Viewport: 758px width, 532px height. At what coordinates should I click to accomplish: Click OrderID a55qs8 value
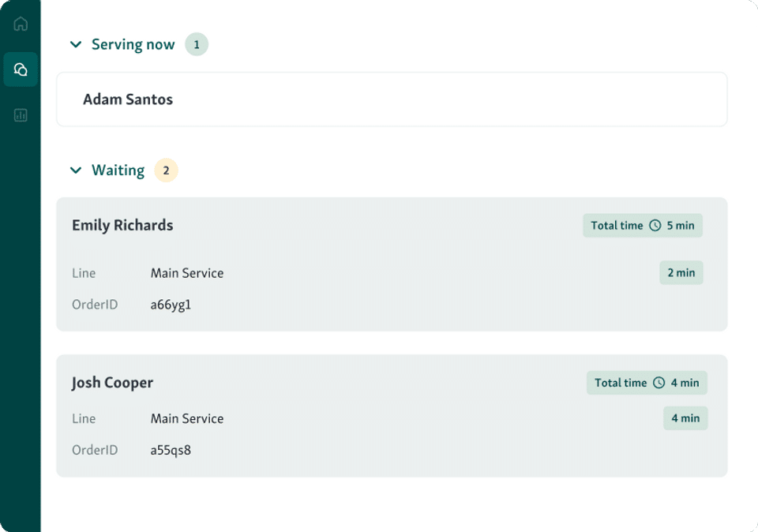coord(171,450)
